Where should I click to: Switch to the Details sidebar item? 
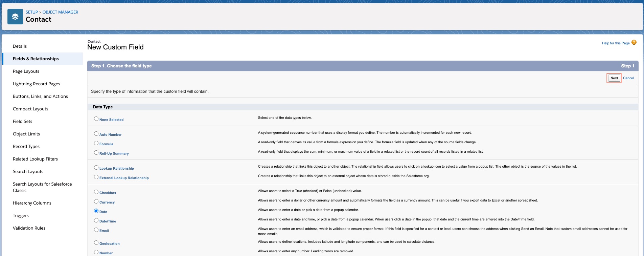(20, 46)
